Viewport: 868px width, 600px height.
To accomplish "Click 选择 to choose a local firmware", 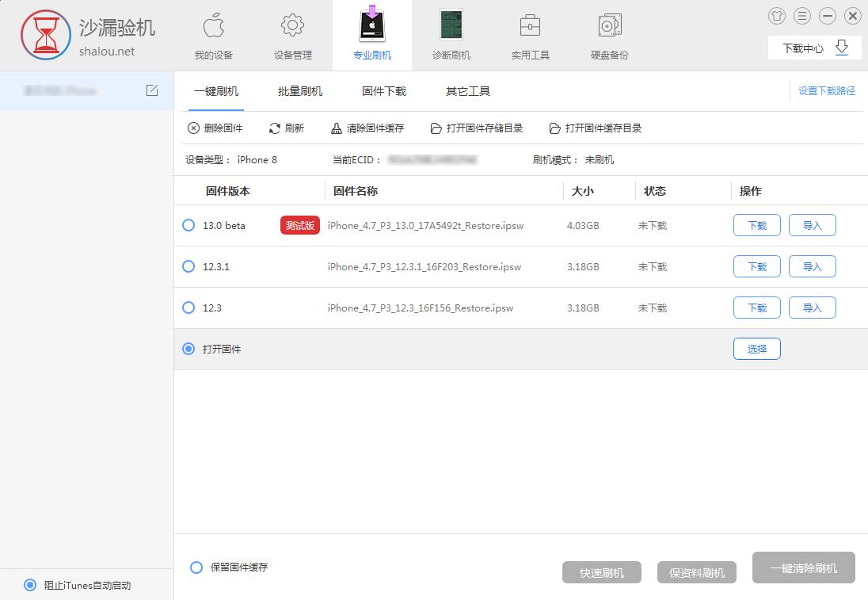I will (x=756, y=348).
